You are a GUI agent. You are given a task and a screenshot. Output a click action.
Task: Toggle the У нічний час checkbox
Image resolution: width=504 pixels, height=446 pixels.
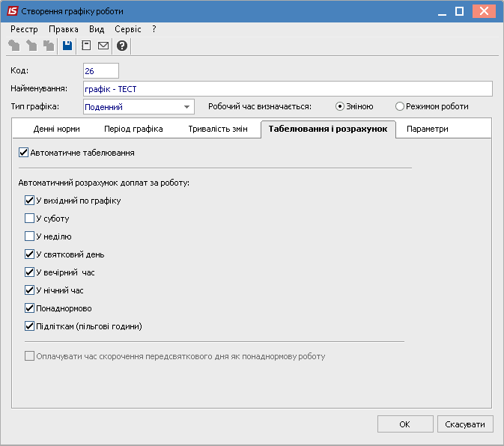30,290
